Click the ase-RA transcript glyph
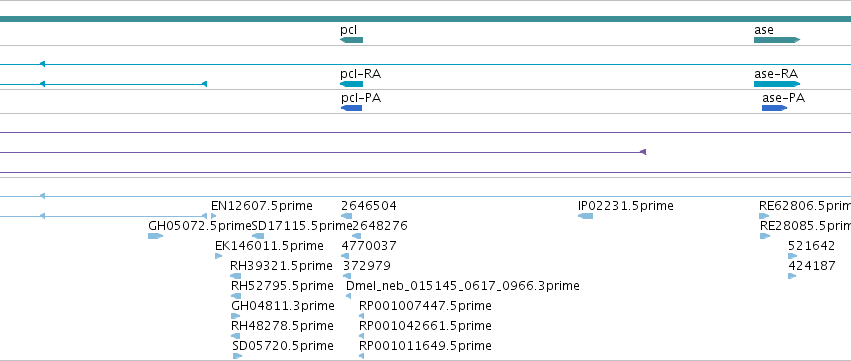851x361 pixels. coord(777,84)
